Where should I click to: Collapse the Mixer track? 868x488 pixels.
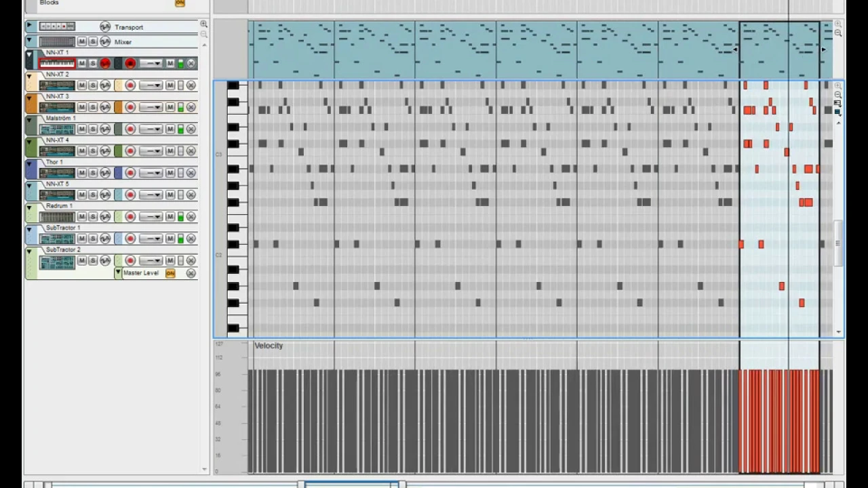(x=29, y=41)
